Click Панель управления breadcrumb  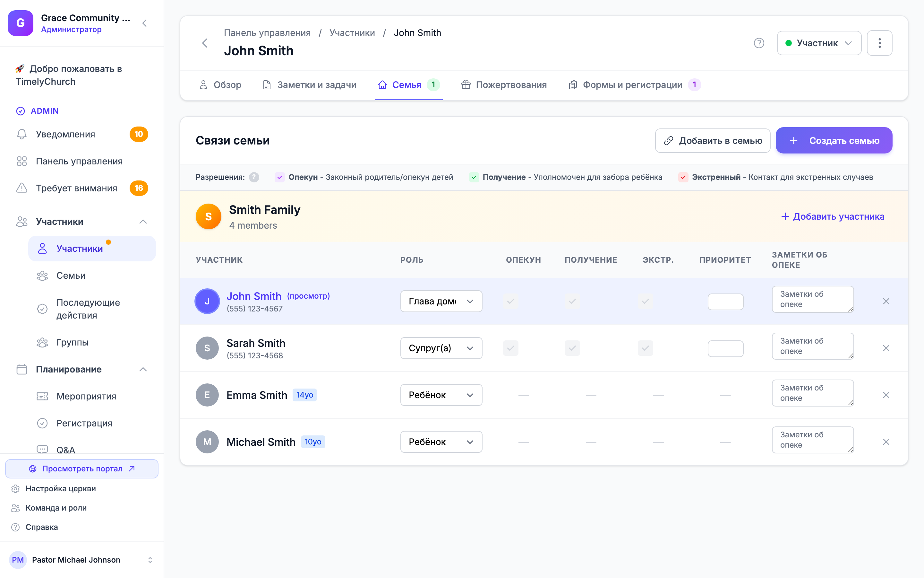click(267, 33)
